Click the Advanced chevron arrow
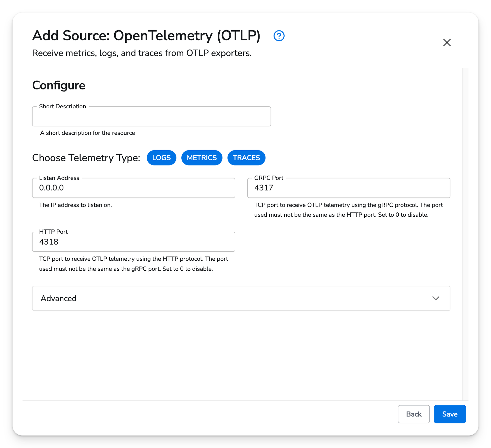Screen dimensions: 491x448 pyautogui.click(x=436, y=298)
